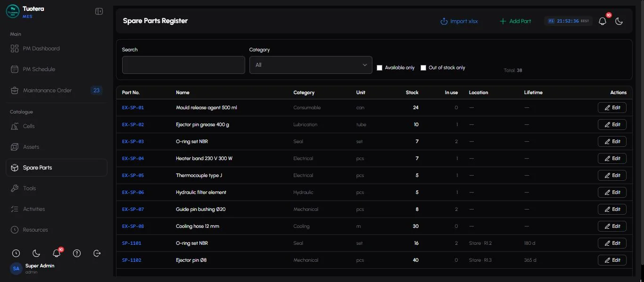
Task: Open the Assets page
Action: pos(57,147)
